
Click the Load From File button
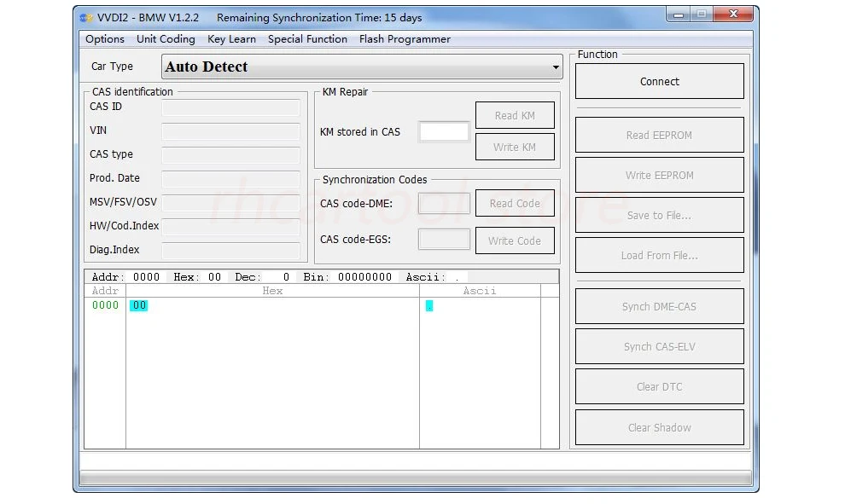(660, 255)
